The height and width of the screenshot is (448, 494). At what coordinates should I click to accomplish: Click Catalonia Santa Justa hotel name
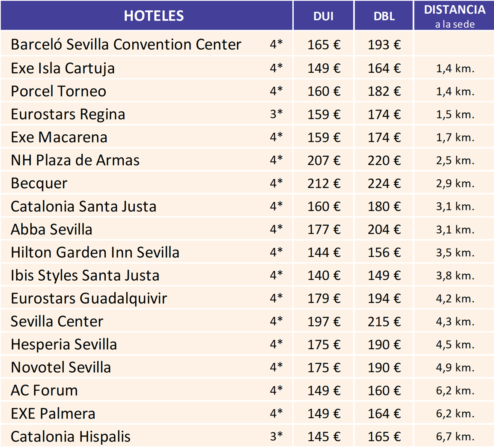point(83,207)
